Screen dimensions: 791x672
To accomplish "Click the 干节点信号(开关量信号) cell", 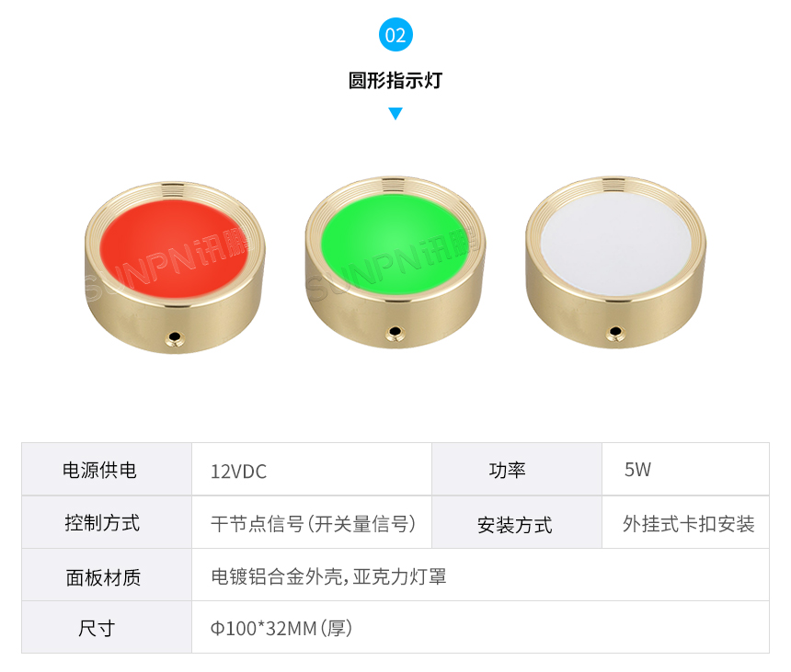I will click(312, 522).
